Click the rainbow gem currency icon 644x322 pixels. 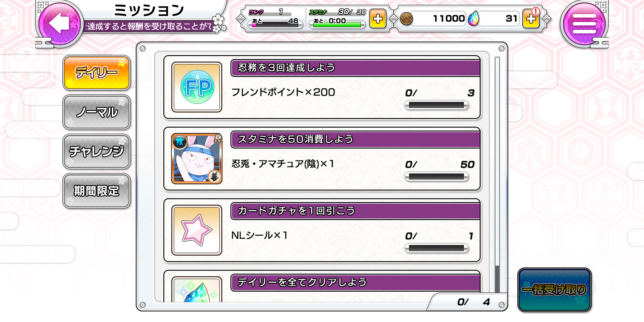pos(473,18)
